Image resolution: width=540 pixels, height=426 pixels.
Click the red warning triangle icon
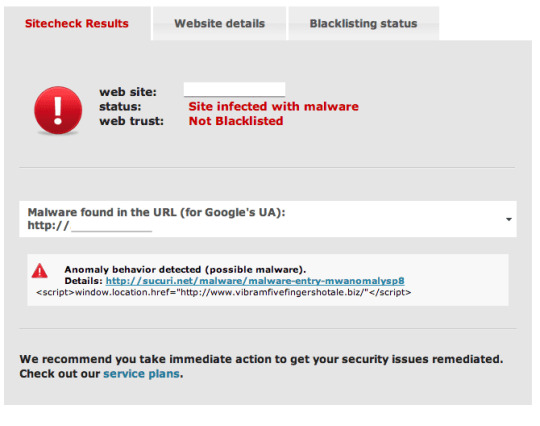(40, 271)
